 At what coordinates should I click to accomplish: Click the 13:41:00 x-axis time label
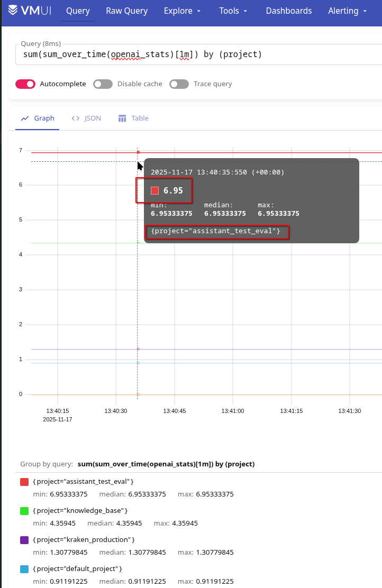[233, 411]
